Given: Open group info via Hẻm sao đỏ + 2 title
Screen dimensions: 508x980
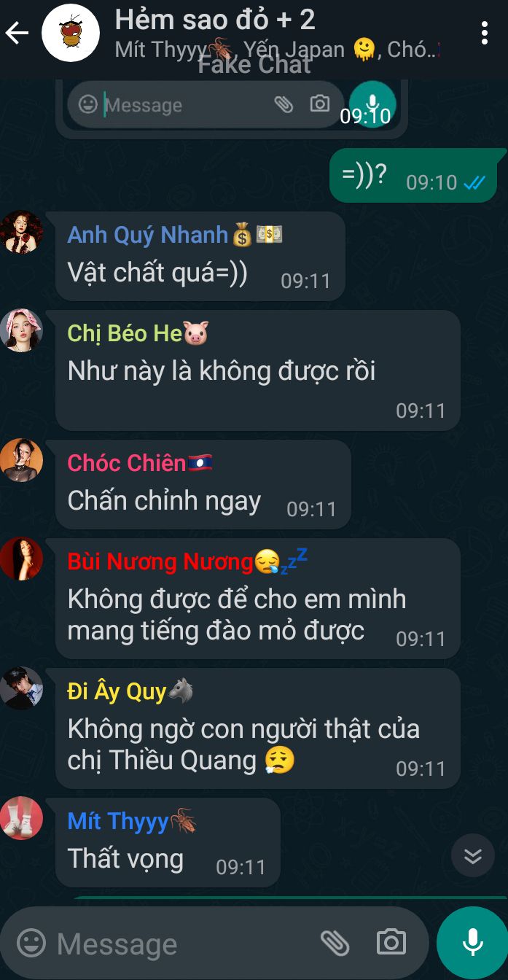Looking at the screenshot, I should coord(215,20).
